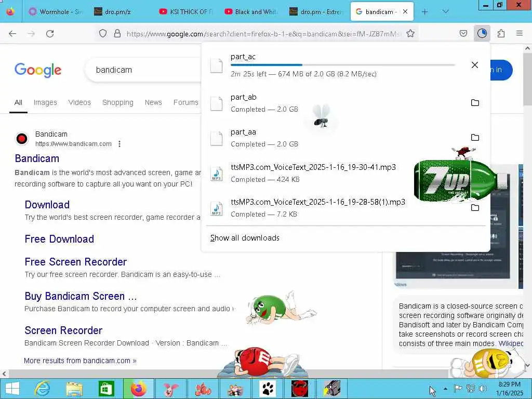Save page to Pocket icon
Screen dimensions: 532x399
click(x=463, y=33)
